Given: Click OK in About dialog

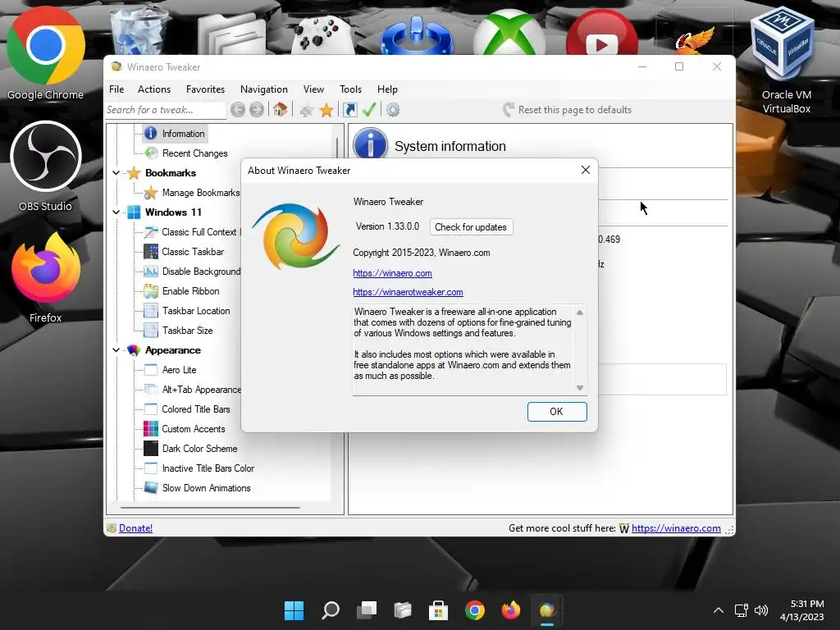Looking at the screenshot, I should tap(557, 412).
